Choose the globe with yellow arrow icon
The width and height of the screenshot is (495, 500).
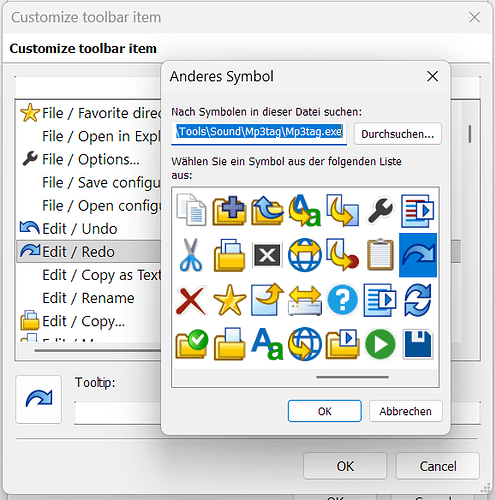305,344
